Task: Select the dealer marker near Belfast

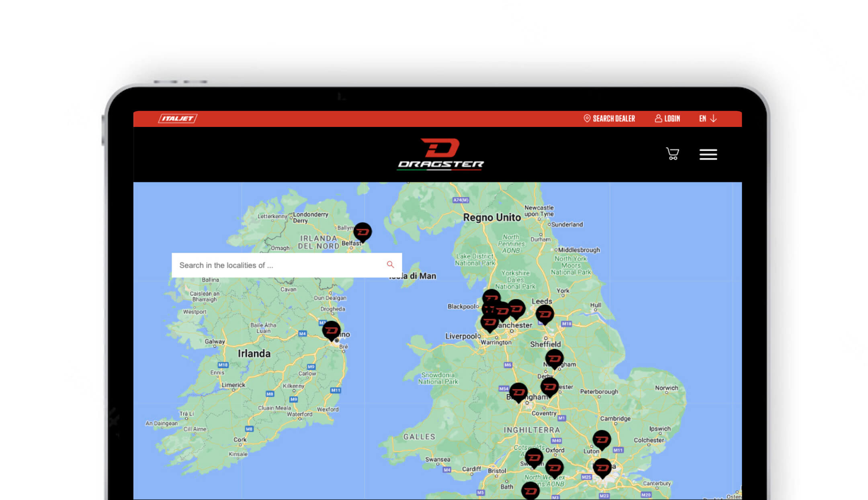Action: point(362,233)
